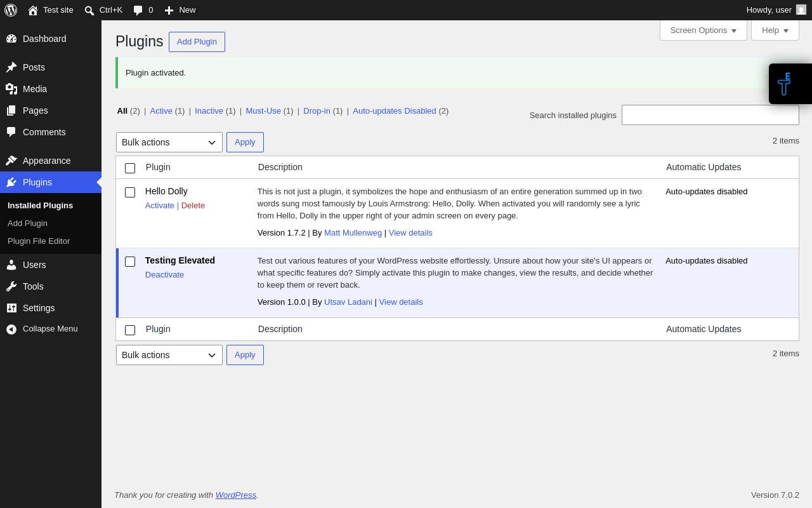
Task: Click the Collapse Menu arrow icon
Action: (x=11, y=329)
